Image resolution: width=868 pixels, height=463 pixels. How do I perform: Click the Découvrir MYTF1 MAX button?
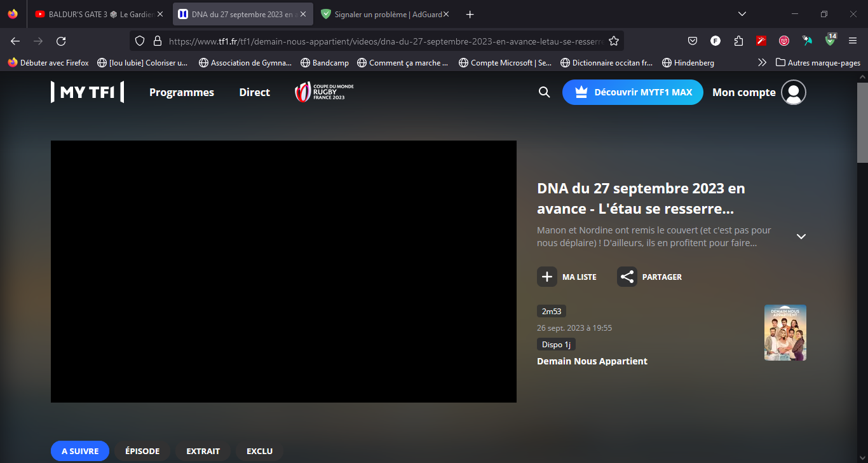[x=632, y=92]
